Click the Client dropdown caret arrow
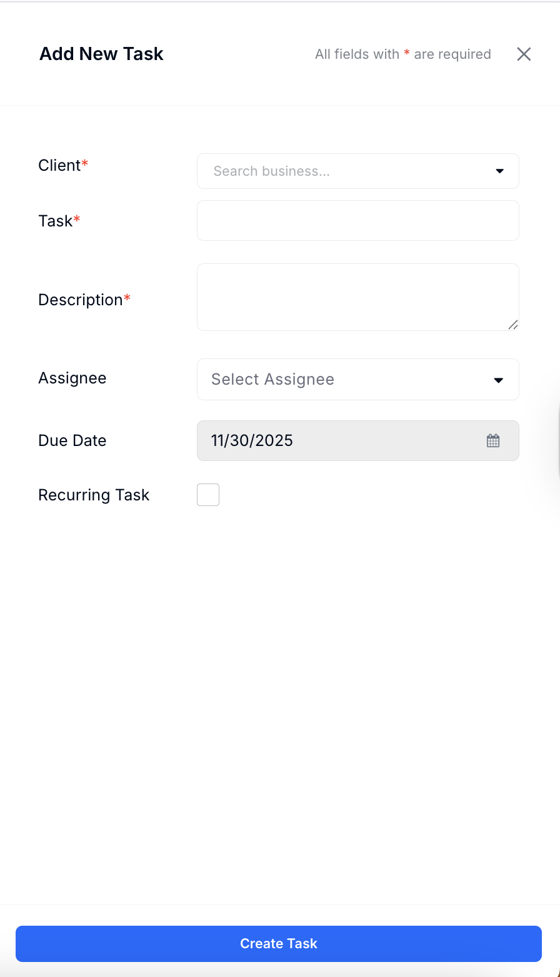560x977 pixels. click(499, 171)
